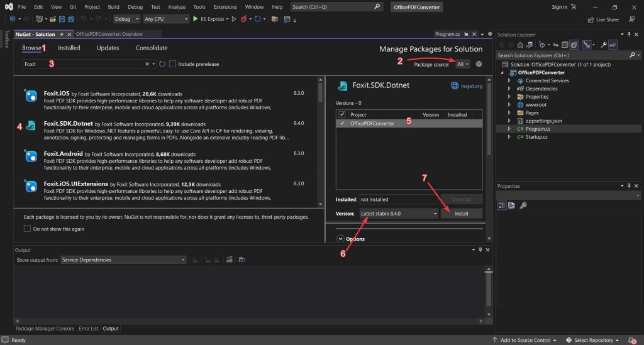Image resolution: width=644 pixels, height=345 pixels.
Task: Open OfficePDFConverter: Overview tab
Action: click(109, 34)
